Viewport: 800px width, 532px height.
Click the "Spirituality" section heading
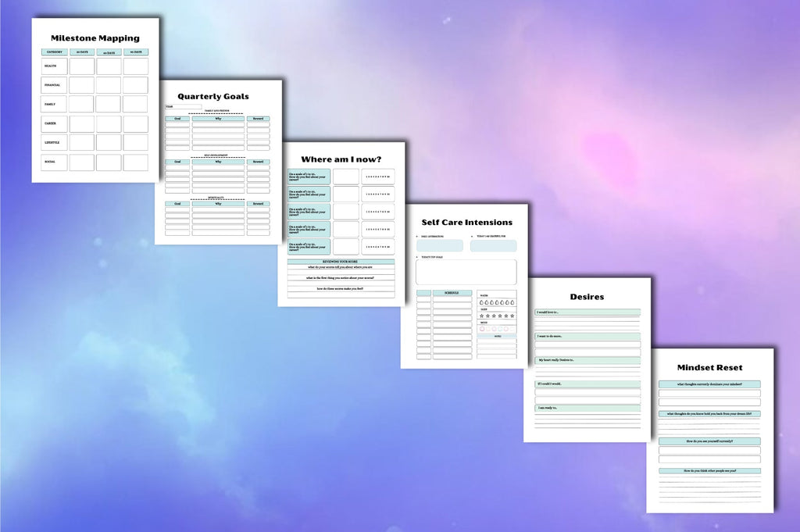click(216, 198)
